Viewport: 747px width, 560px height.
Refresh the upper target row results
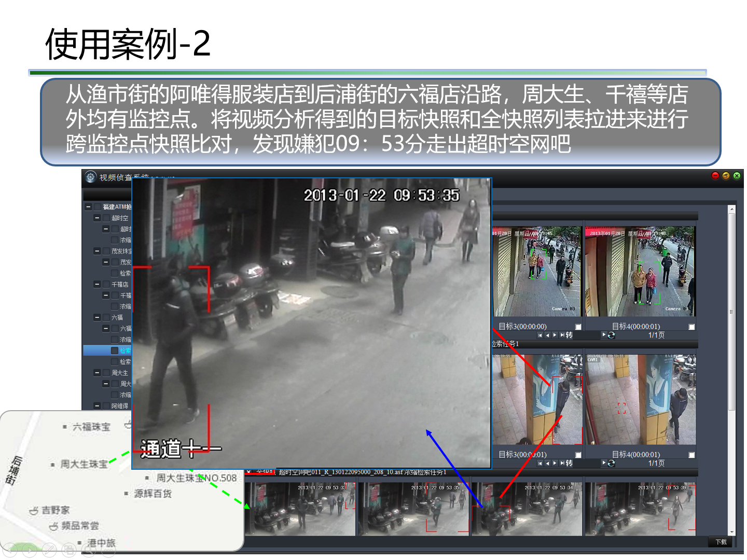pyautogui.click(x=612, y=335)
